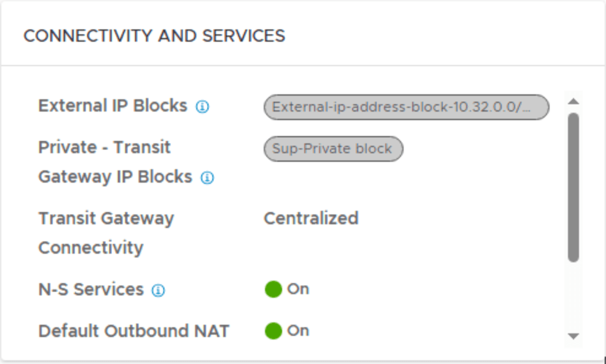Open the N-S Services info icon
Screen dimensions: 606x364
158,290
